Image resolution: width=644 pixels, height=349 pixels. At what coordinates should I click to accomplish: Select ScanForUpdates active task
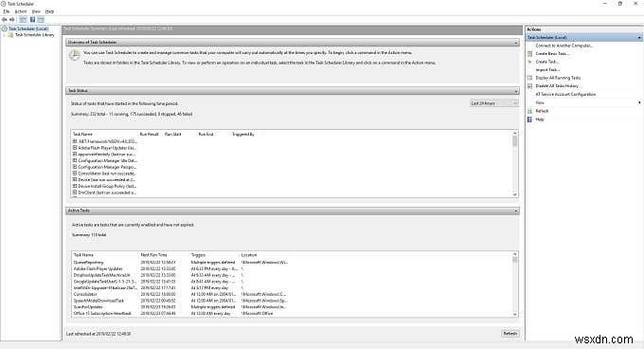click(x=88, y=307)
